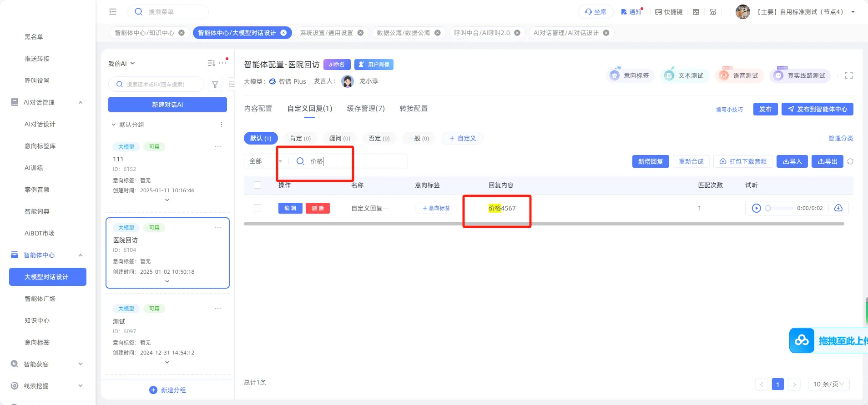Expand details of the 111 card
This screenshot has width=868, height=405.
tap(167, 200)
